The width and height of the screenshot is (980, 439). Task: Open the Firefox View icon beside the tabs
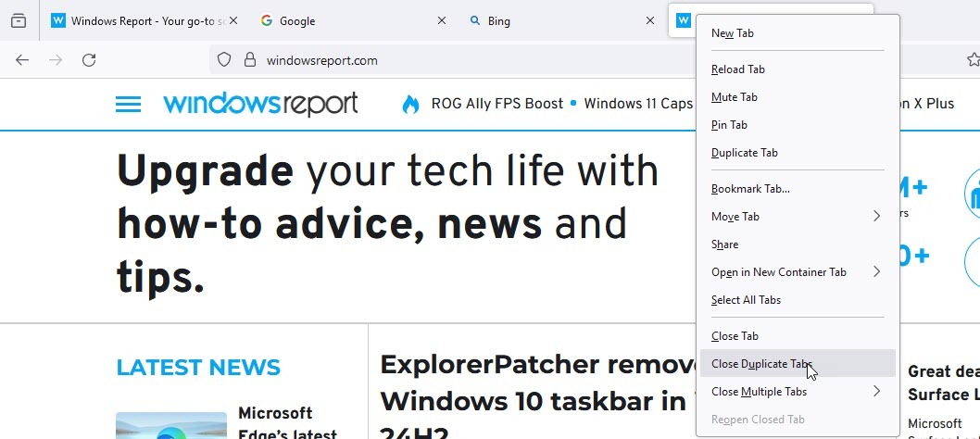[19, 20]
